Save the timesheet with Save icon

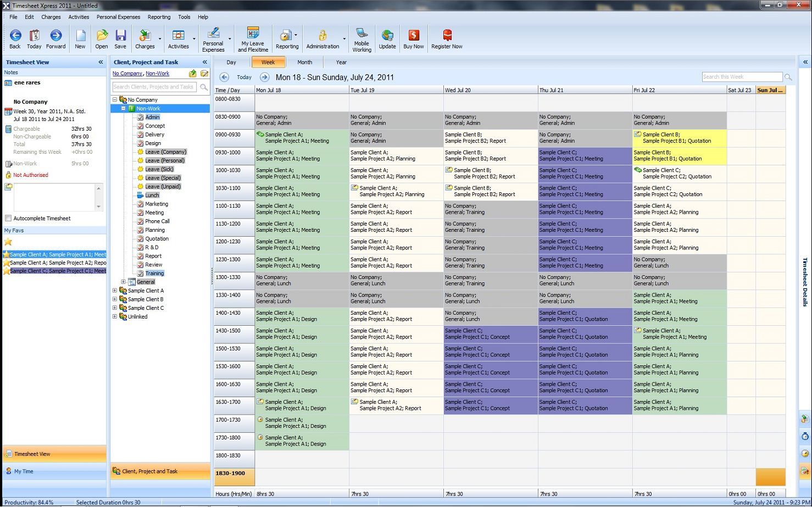(120, 38)
